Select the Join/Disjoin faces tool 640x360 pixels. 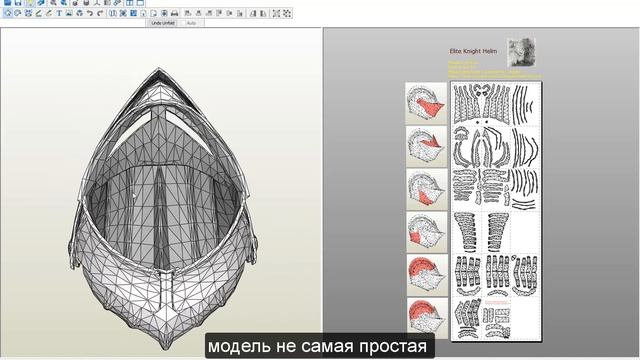click(28, 13)
